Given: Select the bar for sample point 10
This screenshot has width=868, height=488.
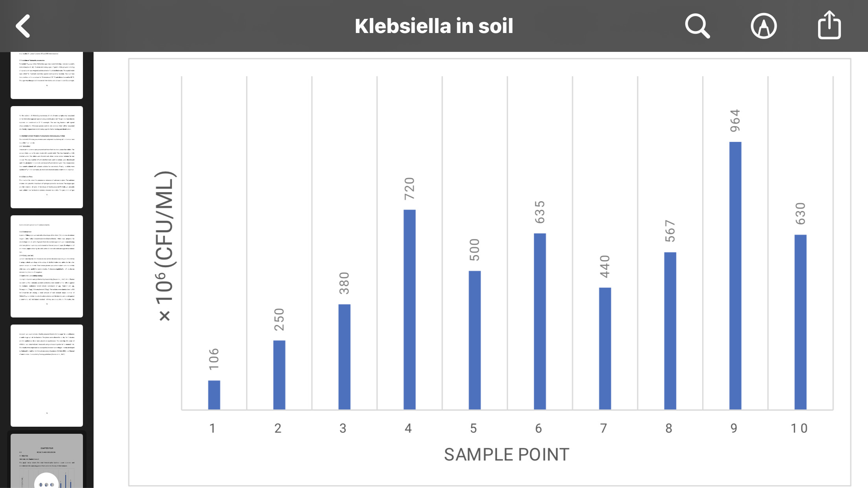Looking at the screenshot, I should (x=800, y=322).
